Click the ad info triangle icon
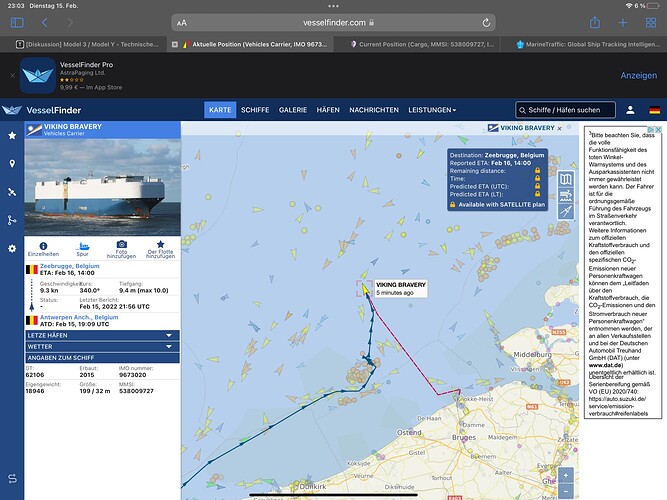The width and height of the screenshot is (667, 500). click(x=651, y=129)
